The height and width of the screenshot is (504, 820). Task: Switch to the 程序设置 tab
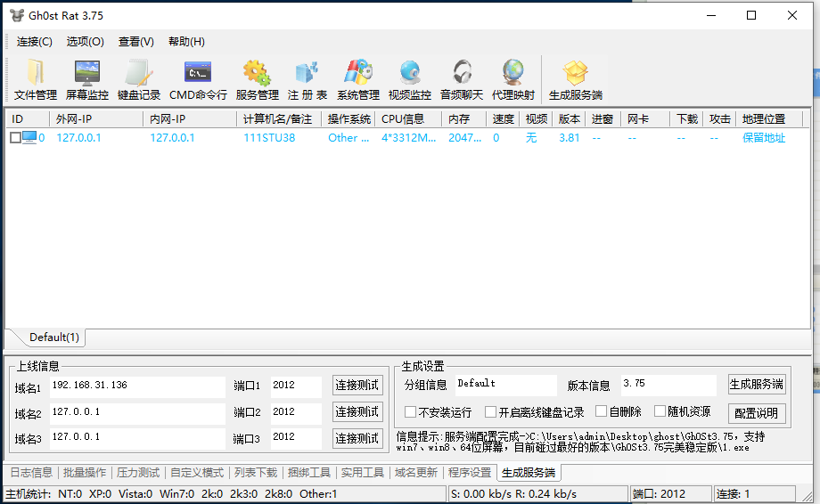point(470,473)
